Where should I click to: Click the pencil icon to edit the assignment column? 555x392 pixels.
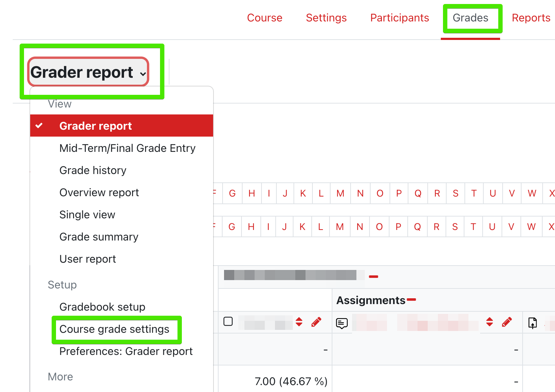[x=507, y=322]
